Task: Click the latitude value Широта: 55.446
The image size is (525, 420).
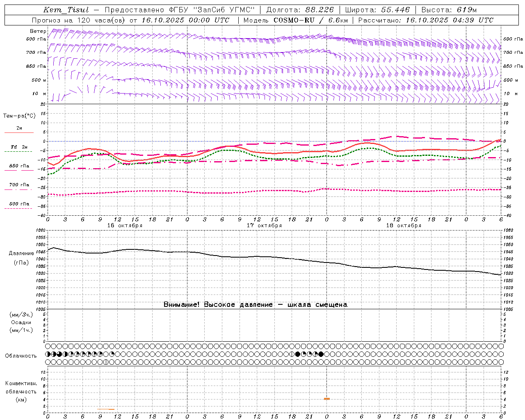Action: 377,10
